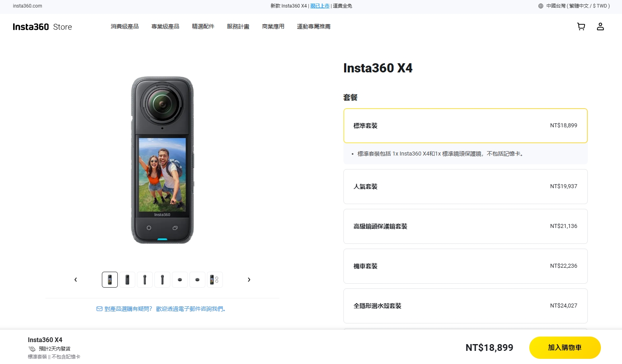This screenshot has height=364, width=622.
Task: Select the second product thumbnail
Action: [x=127, y=280]
